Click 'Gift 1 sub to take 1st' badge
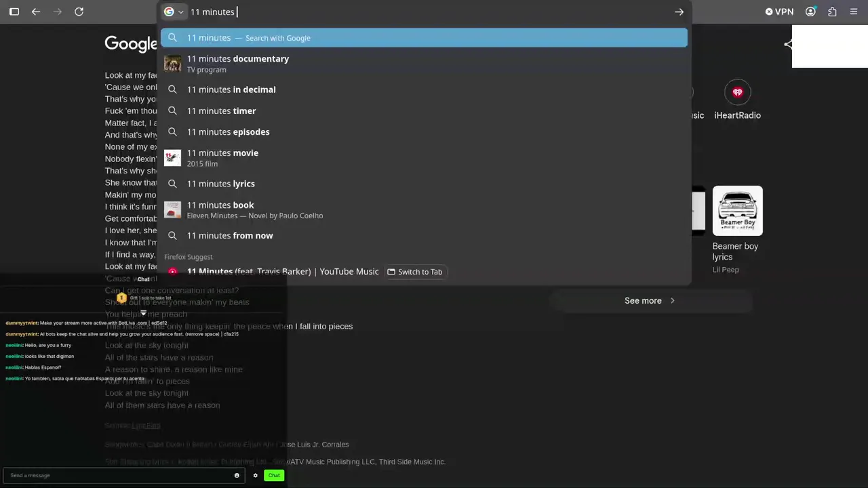Screen dimensions: 868x488 click(x=144, y=298)
